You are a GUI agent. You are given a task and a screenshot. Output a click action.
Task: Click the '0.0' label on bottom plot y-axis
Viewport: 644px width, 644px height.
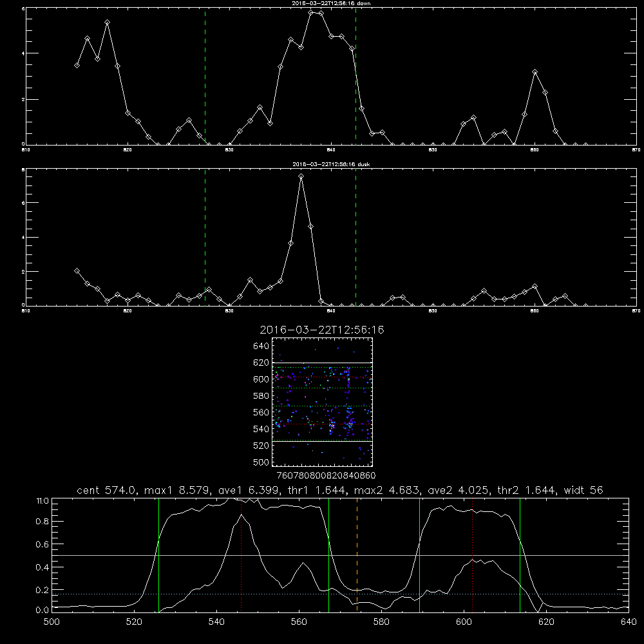pyautogui.click(x=43, y=611)
